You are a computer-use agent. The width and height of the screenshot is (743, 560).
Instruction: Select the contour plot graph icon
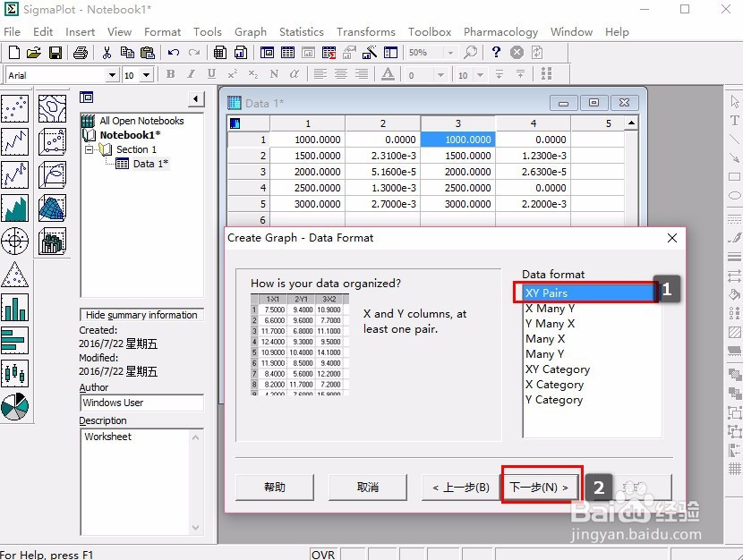pos(52,108)
